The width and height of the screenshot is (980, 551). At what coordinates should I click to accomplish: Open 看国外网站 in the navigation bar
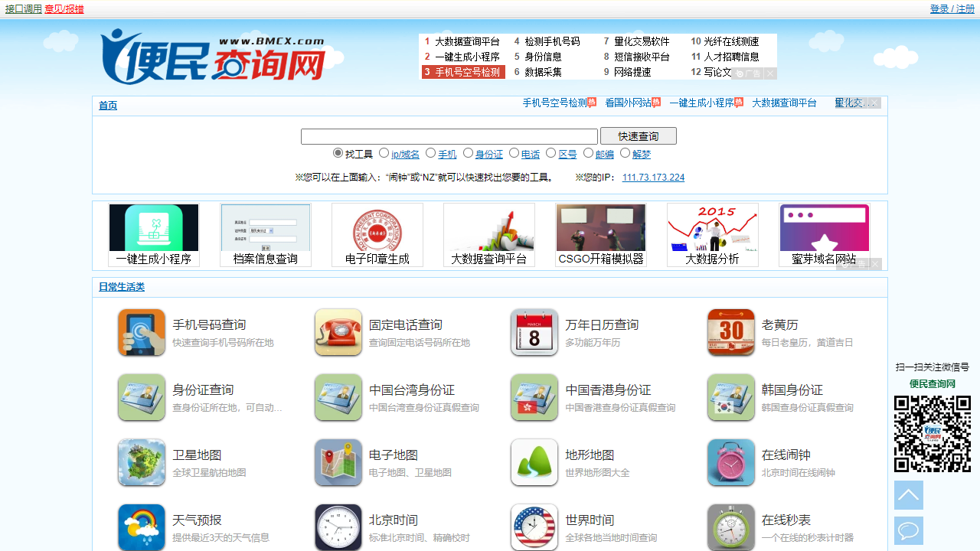[x=629, y=103]
